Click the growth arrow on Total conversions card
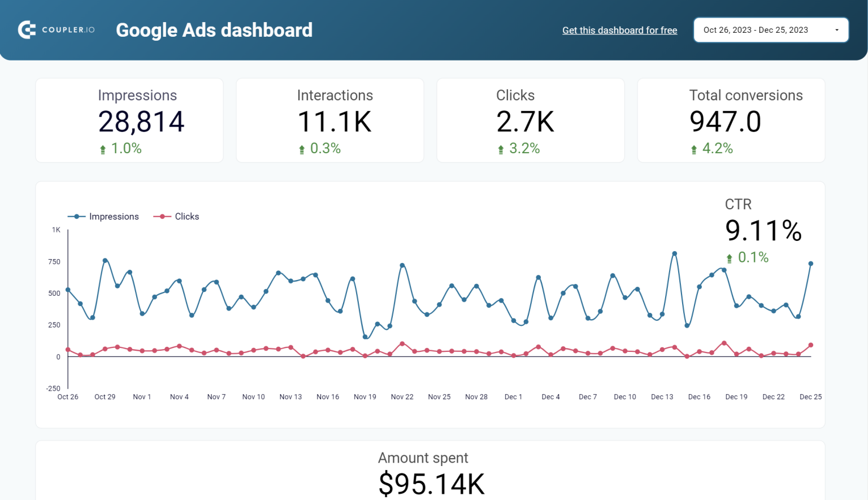 click(693, 149)
